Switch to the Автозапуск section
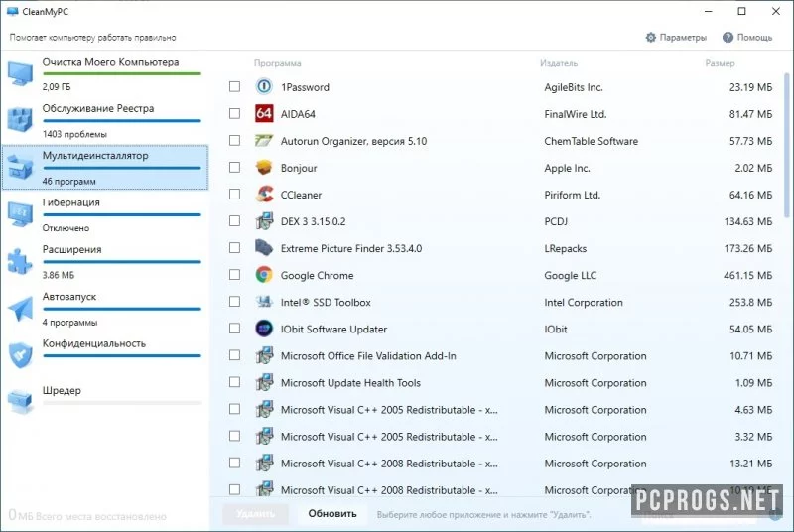The height and width of the screenshot is (532, 794). (x=105, y=309)
